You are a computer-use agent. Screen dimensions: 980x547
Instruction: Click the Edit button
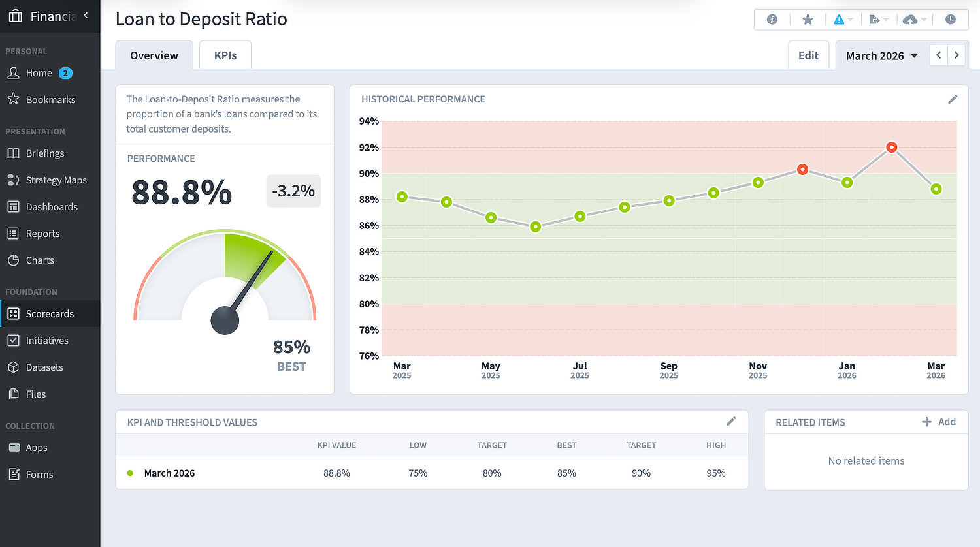pos(808,56)
